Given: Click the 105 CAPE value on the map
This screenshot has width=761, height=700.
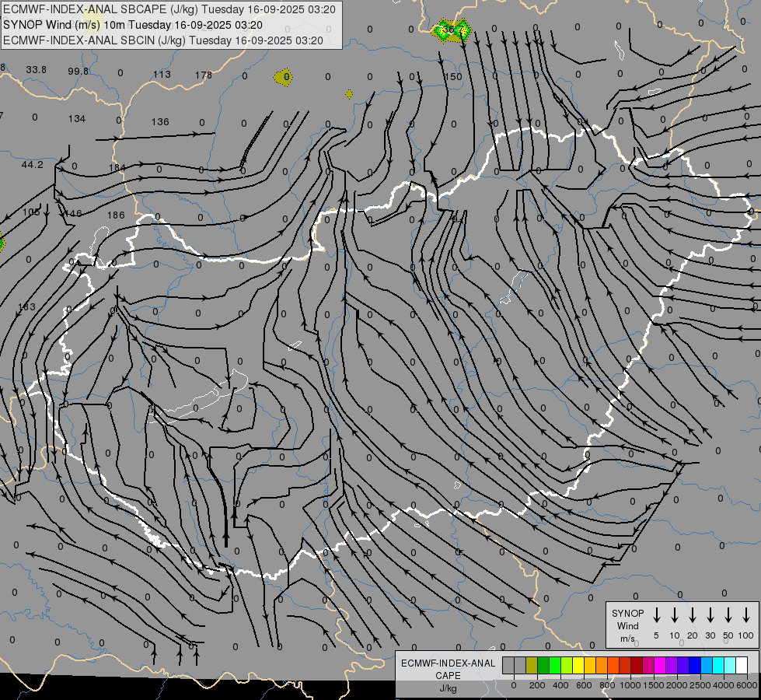Looking at the screenshot, I should pos(31,212).
